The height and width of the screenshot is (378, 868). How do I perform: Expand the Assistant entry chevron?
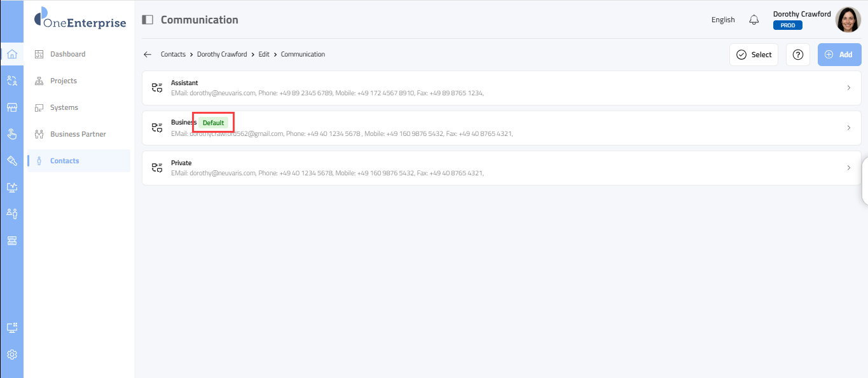click(x=848, y=88)
